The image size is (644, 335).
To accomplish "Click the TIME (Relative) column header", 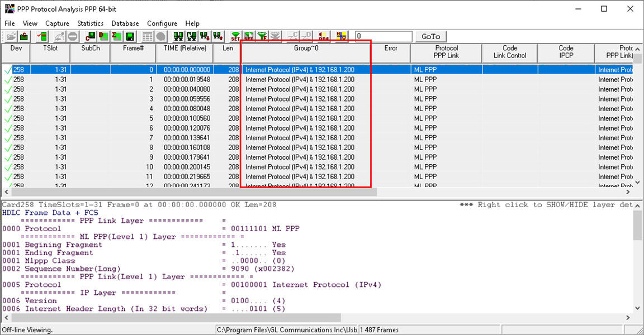I will [x=185, y=53].
